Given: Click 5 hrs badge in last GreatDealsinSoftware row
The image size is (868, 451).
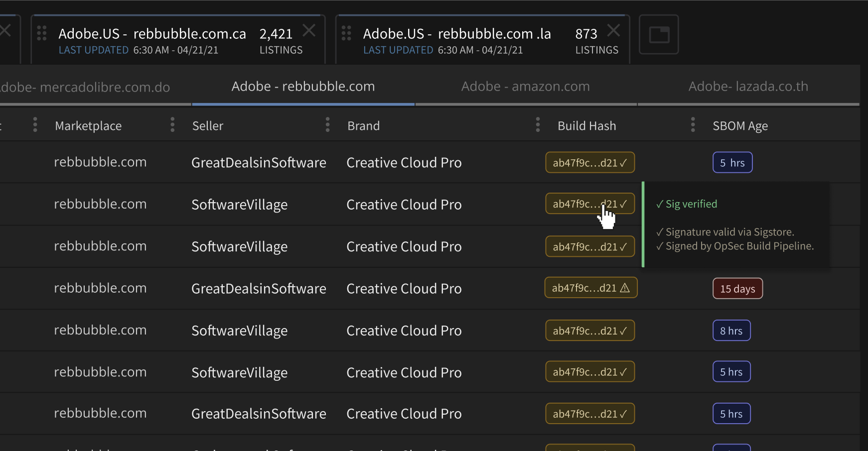Looking at the screenshot, I should (731, 414).
